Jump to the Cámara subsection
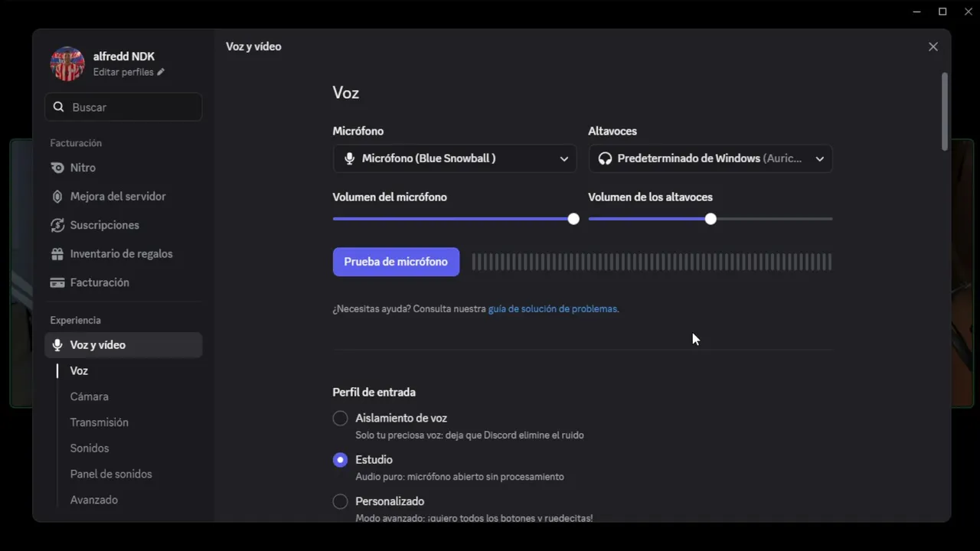The width and height of the screenshot is (980, 551). [90, 396]
